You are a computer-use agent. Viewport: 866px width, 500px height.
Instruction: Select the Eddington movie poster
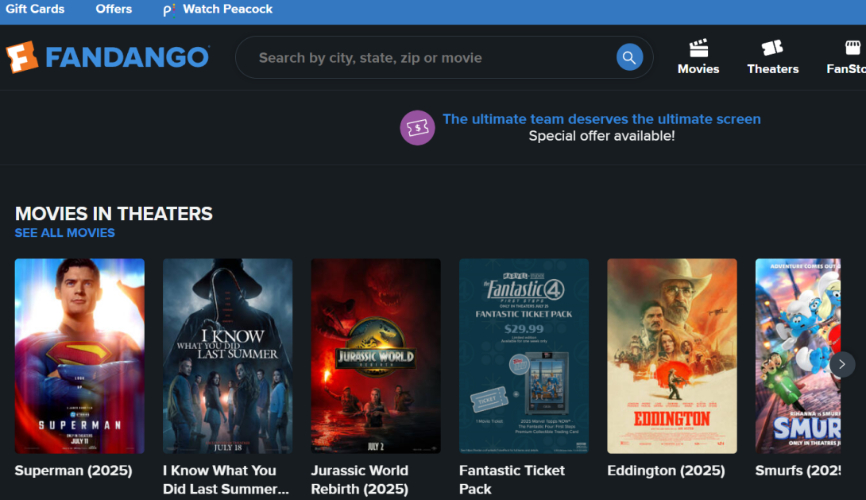(672, 356)
